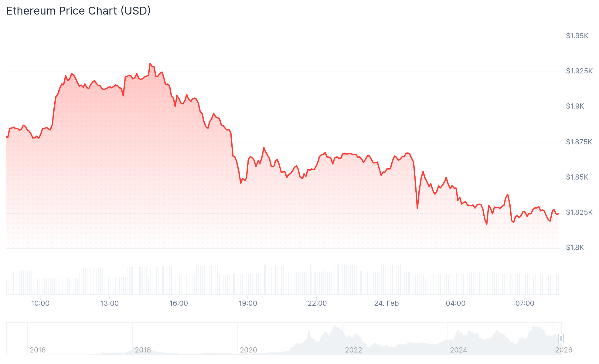Click the 22:00 time axis label

[x=317, y=303]
